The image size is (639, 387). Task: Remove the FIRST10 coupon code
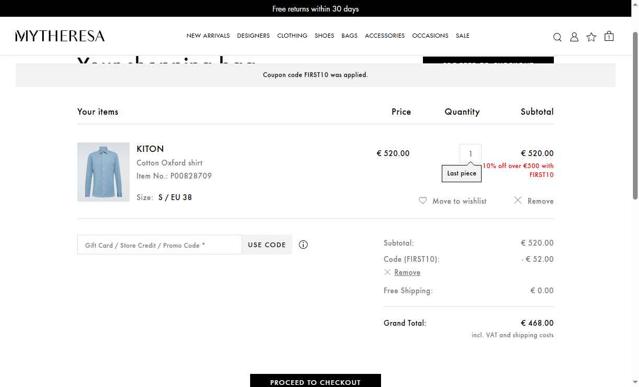click(407, 272)
